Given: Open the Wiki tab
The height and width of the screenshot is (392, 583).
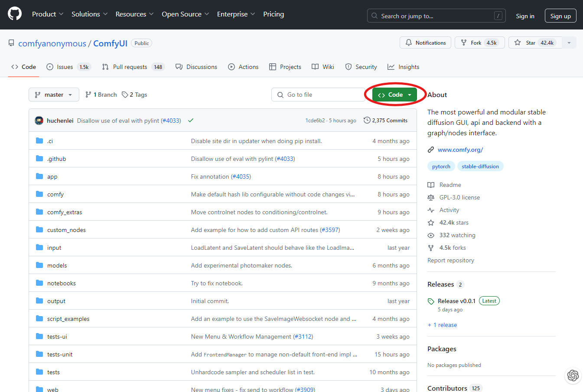Looking at the screenshot, I should point(323,67).
